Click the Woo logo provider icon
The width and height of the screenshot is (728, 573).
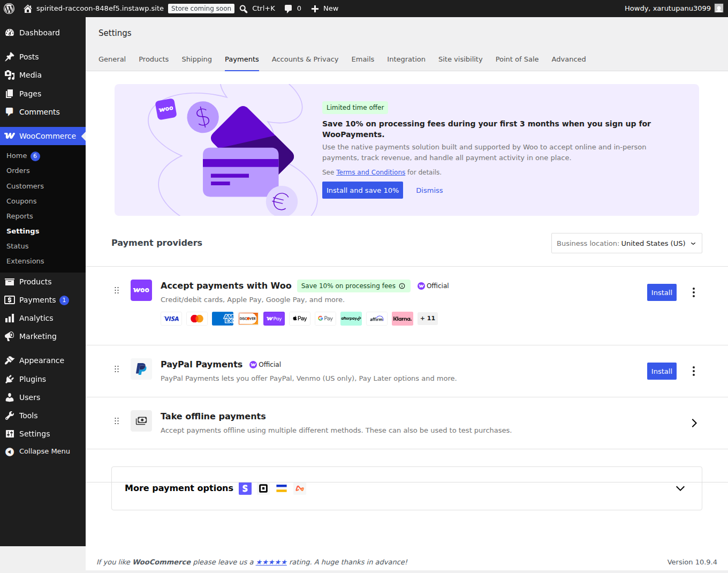141,290
